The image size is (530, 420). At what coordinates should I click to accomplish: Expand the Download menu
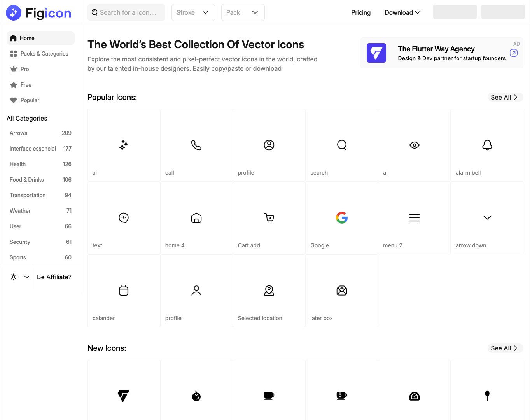[x=402, y=12]
